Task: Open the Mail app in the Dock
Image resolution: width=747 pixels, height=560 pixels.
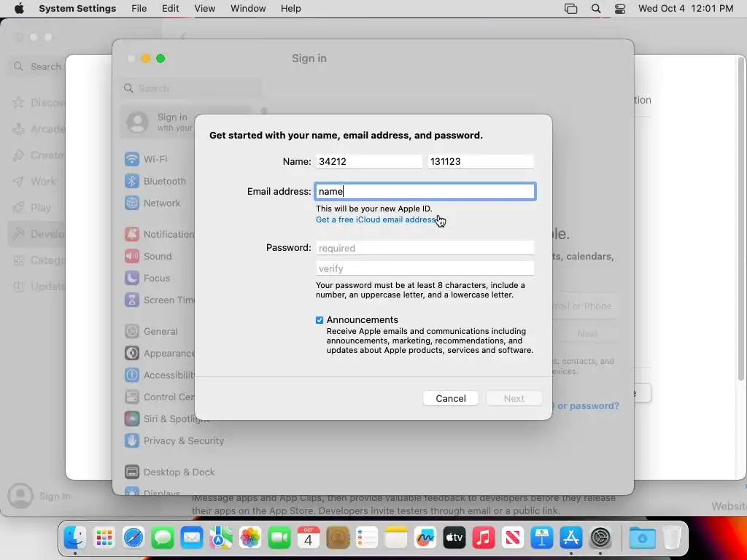Action: click(192, 538)
